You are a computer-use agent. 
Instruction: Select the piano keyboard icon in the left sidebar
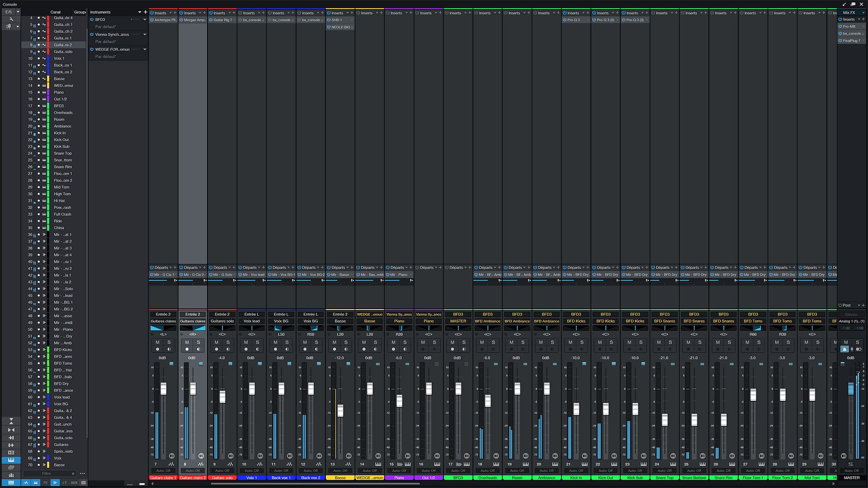point(11,460)
